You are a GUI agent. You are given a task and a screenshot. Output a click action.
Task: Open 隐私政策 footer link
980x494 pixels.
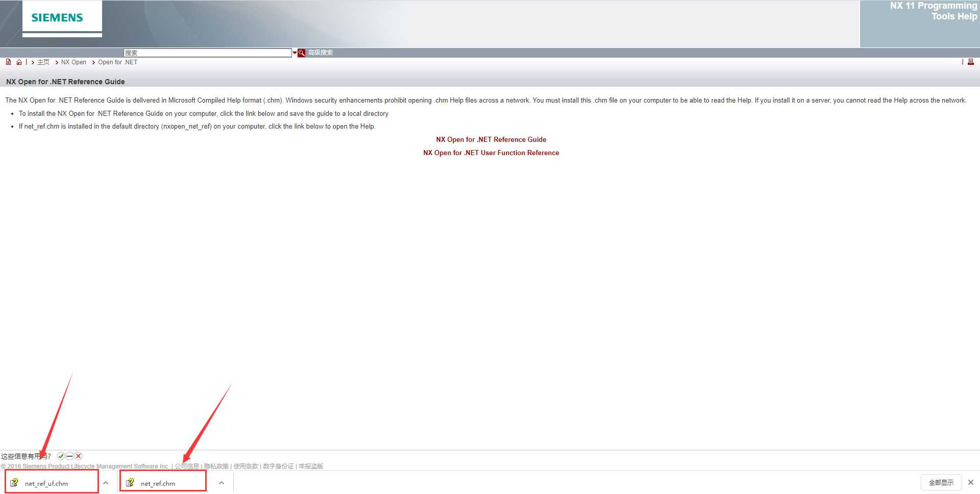[x=216, y=466]
